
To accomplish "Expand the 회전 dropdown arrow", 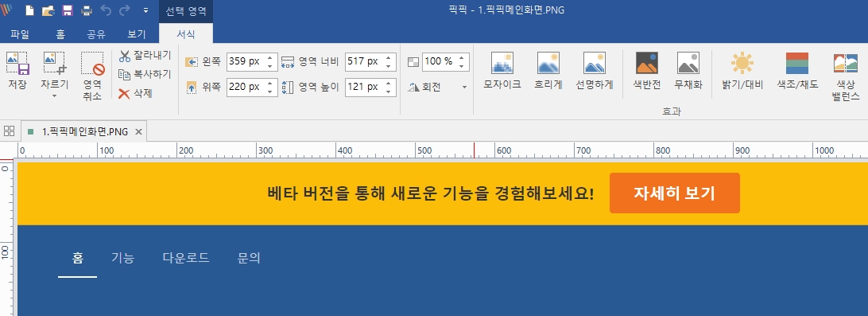I will (464, 88).
